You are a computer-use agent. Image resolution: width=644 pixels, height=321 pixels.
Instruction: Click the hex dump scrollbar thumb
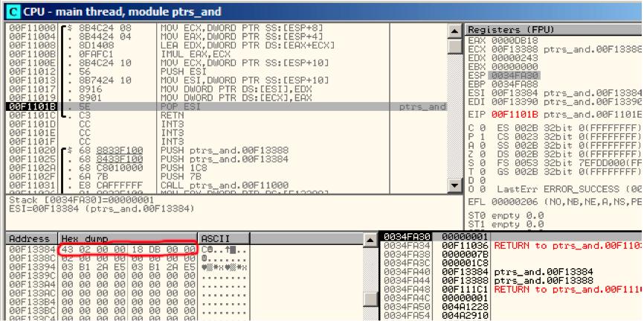[x=370, y=299]
